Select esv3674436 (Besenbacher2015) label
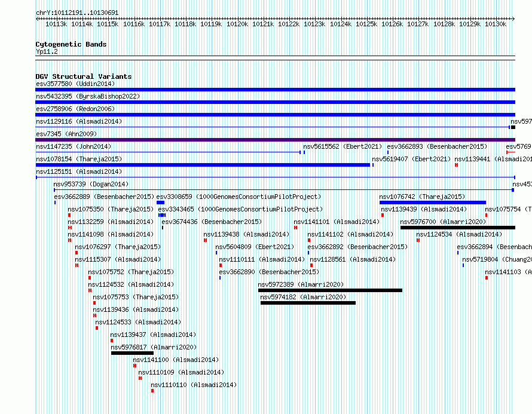The width and height of the screenshot is (532, 414). point(212,222)
